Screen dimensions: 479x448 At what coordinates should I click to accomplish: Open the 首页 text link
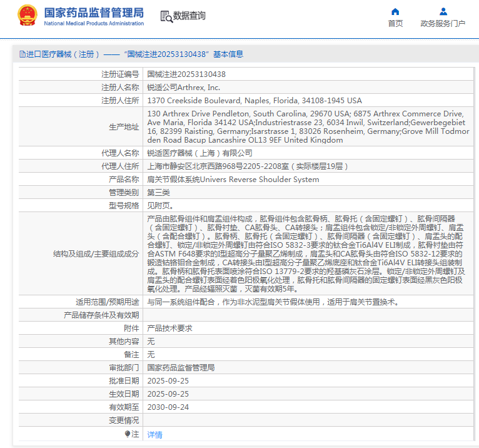[395, 24]
